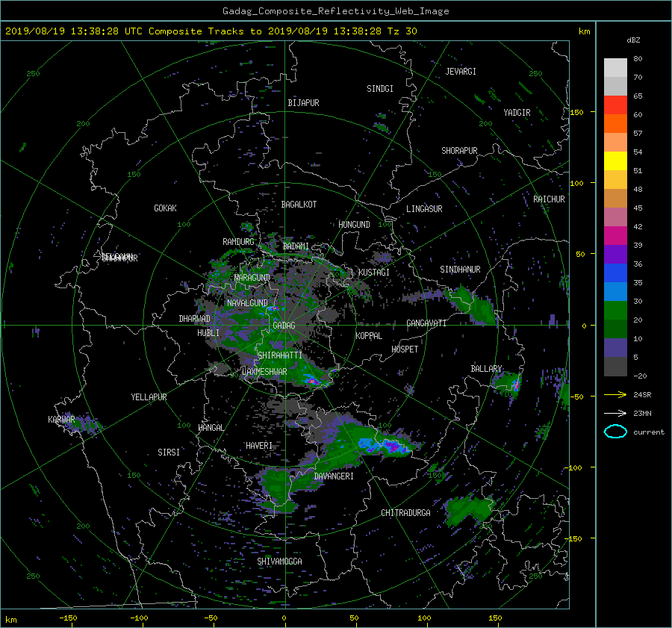Click the -150 km bottom axis tick
This screenshot has height=628, width=672.
tap(68, 618)
